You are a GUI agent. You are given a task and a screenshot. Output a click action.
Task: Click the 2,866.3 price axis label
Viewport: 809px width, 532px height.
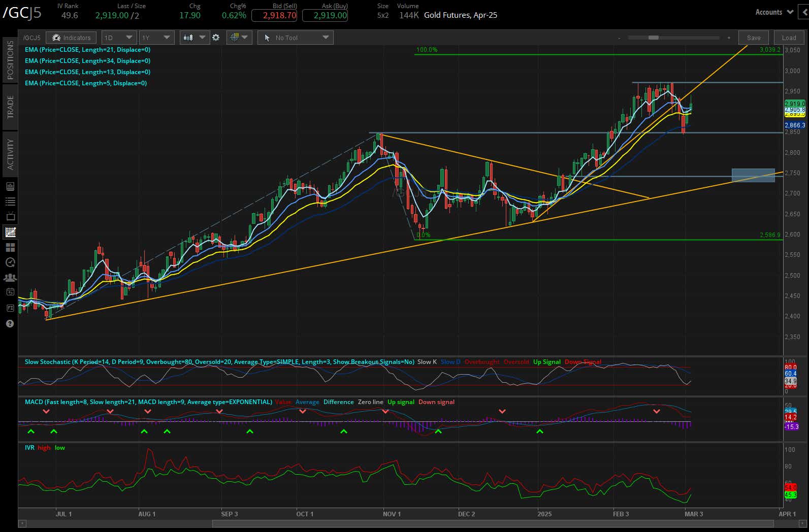pos(795,125)
